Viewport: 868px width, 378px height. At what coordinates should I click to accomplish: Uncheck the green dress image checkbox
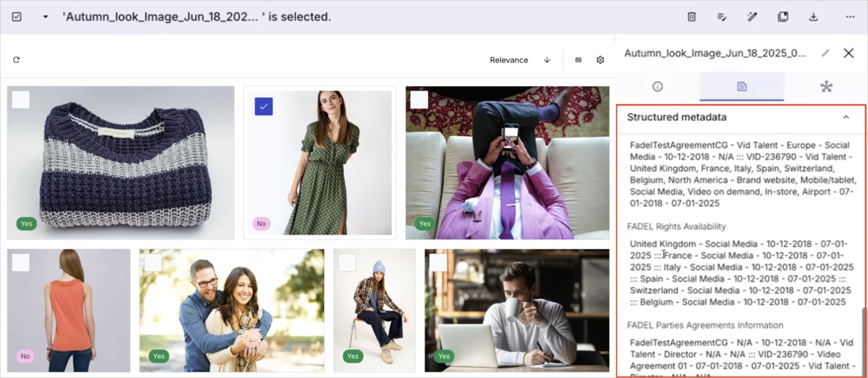(263, 106)
